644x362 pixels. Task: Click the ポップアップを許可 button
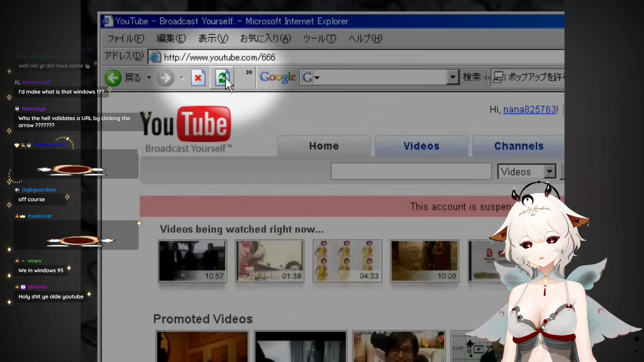tap(528, 77)
